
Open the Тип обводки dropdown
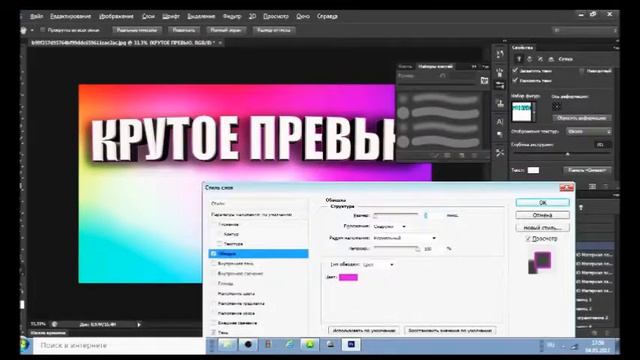[x=378, y=265]
